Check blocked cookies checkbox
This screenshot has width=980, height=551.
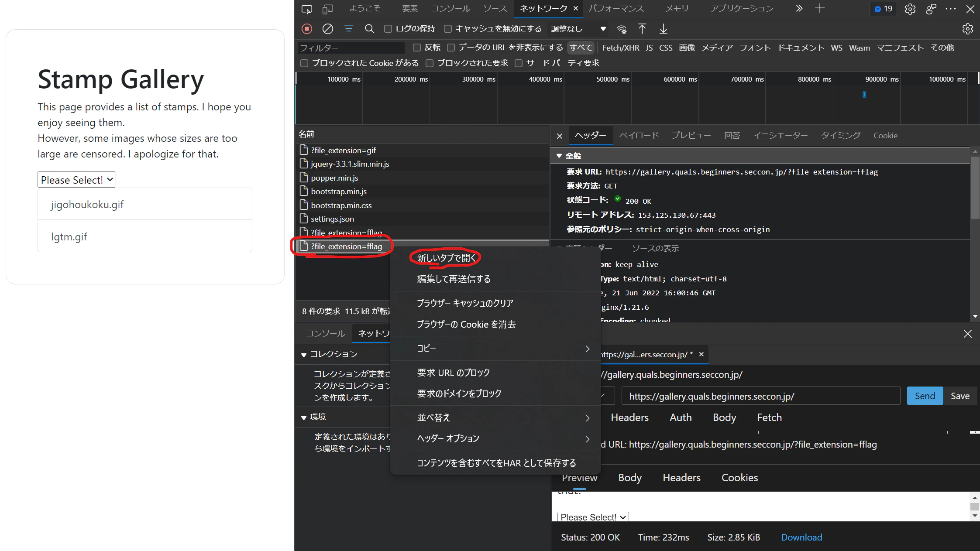(304, 63)
